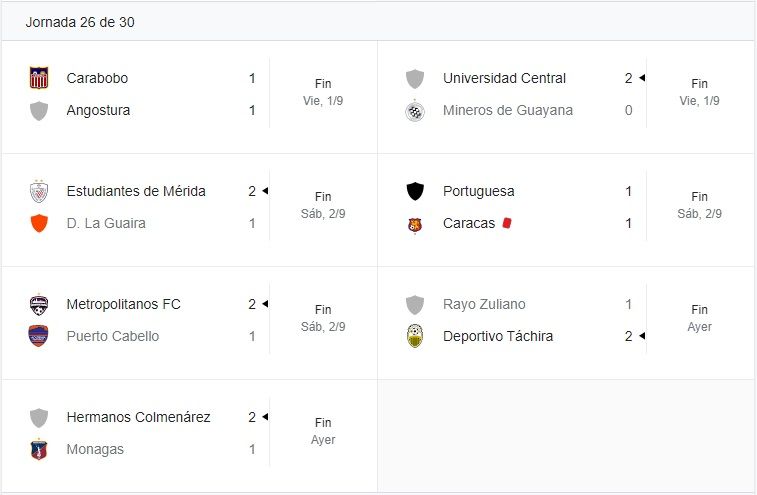Viewport: 757px width, 495px height.
Task: Select the Rayo Zuliano team name
Action: click(x=484, y=304)
